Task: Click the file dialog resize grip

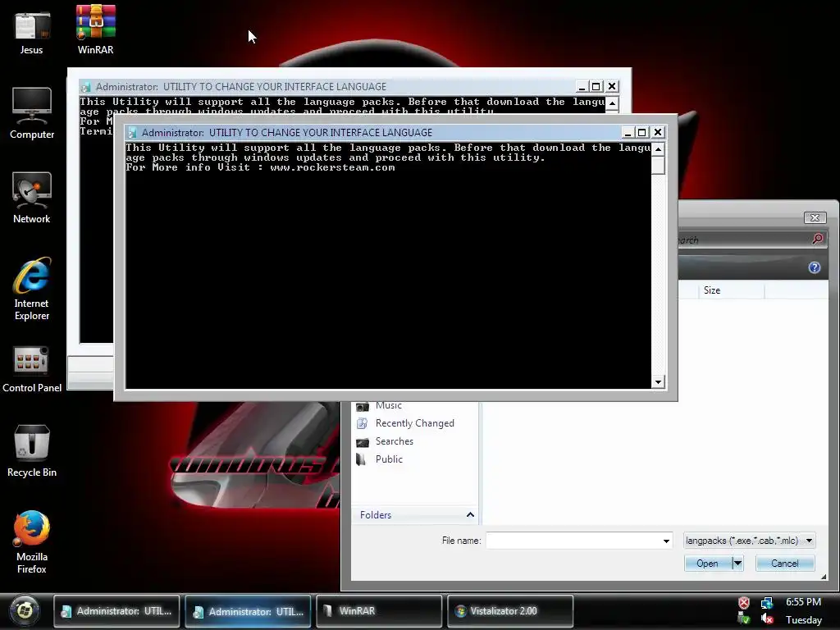Action: pyautogui.click(x=824, y=577)
